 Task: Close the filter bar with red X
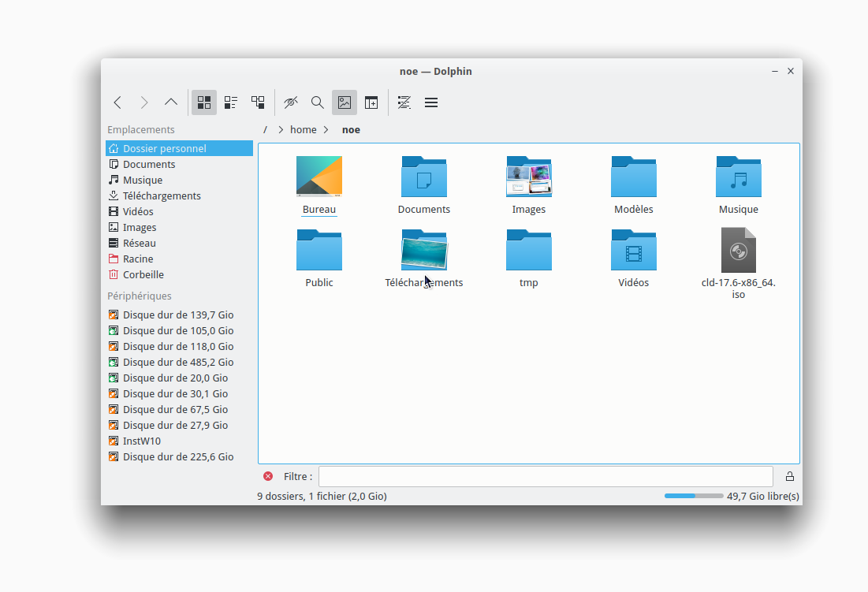click(x=268, y=476)
